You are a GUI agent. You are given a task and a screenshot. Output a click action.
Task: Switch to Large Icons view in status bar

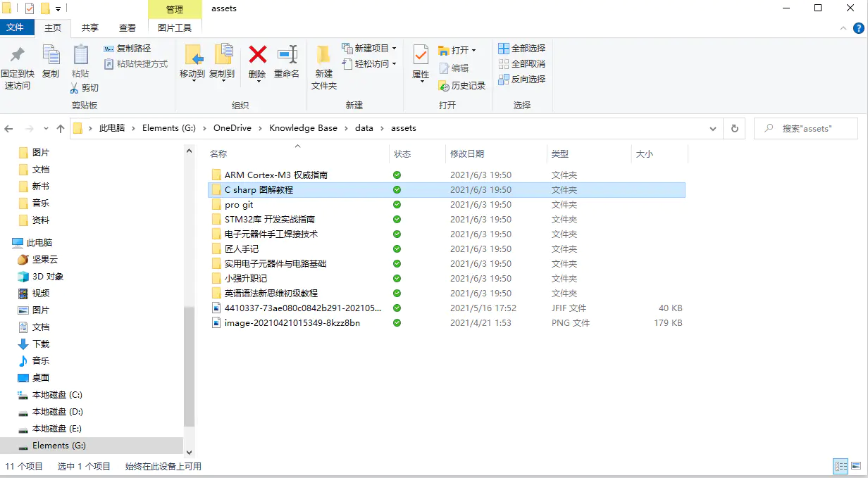[x=856, y=466]
